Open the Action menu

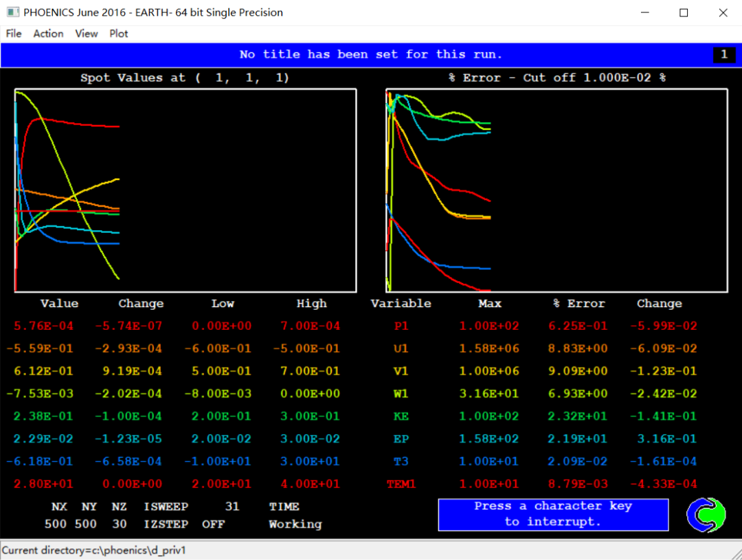(x=48, y=34)
